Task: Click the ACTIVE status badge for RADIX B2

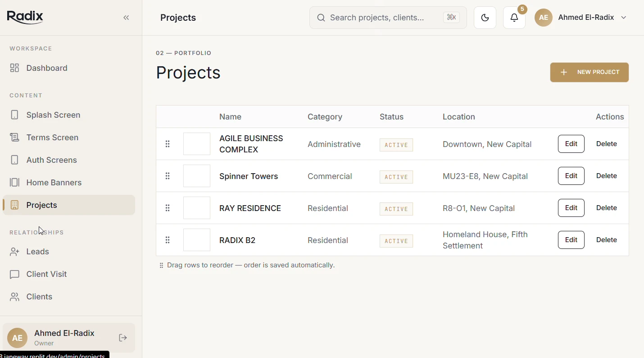Action: pos(396,241)
